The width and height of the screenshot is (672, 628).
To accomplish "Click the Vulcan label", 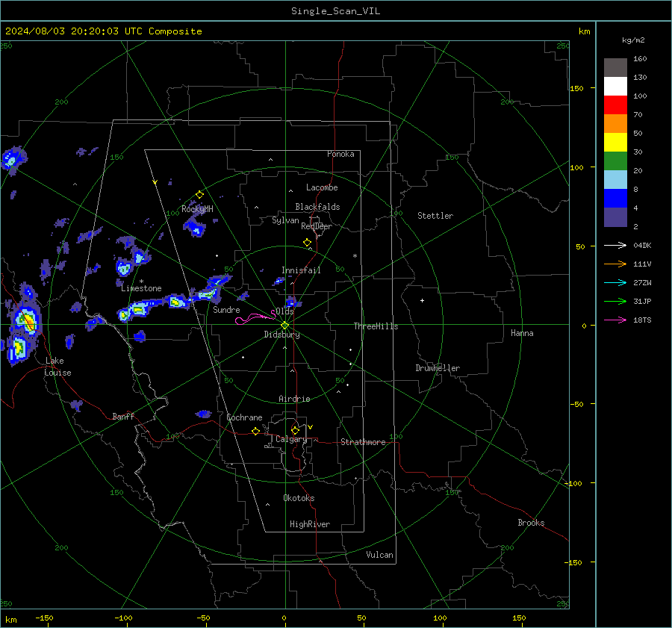I will [x=379, y=555].
